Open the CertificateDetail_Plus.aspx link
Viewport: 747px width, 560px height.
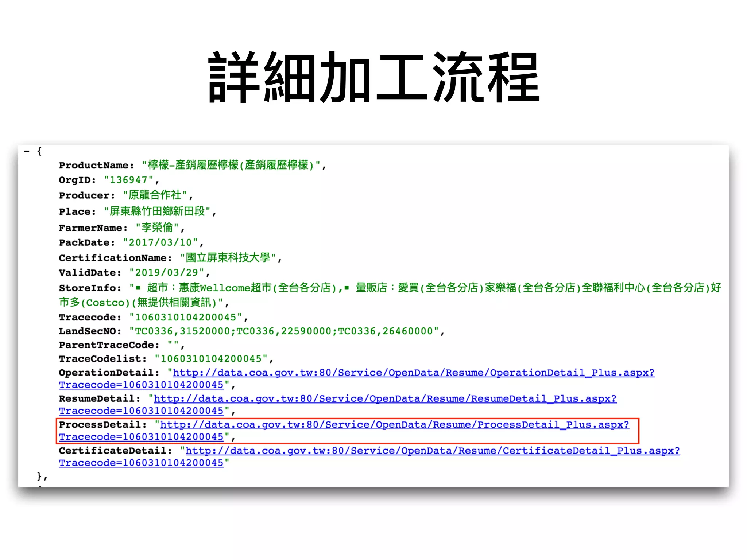(x=433, y=451)
